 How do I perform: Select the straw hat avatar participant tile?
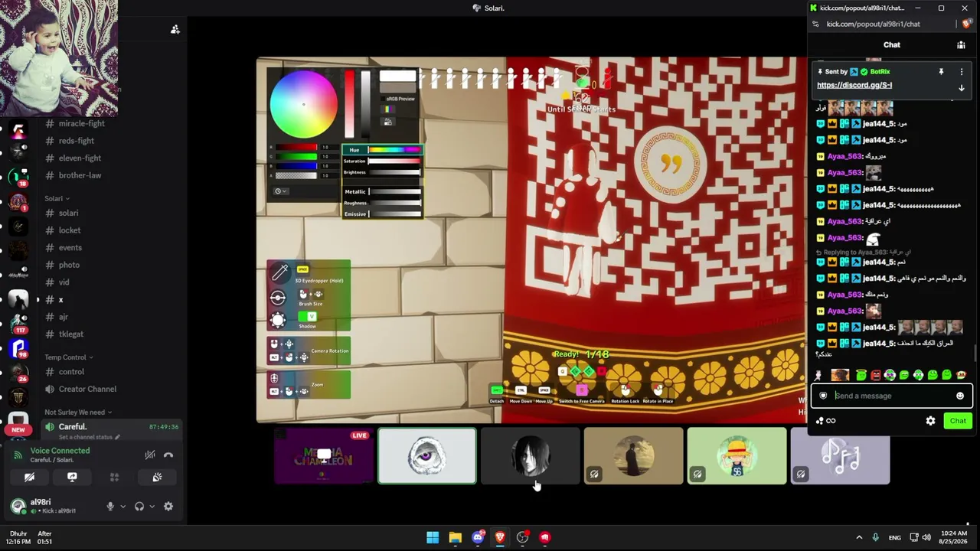point(737,456)
